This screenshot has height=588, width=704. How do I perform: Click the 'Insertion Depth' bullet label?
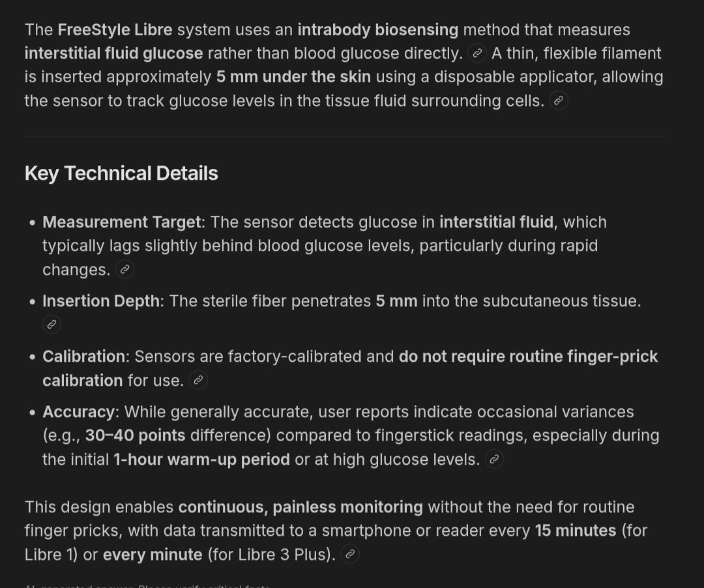click(101, 301)
